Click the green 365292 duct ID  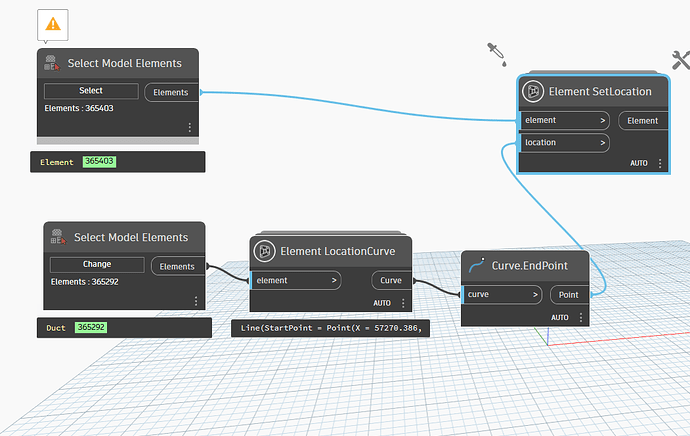coord(91,327)
